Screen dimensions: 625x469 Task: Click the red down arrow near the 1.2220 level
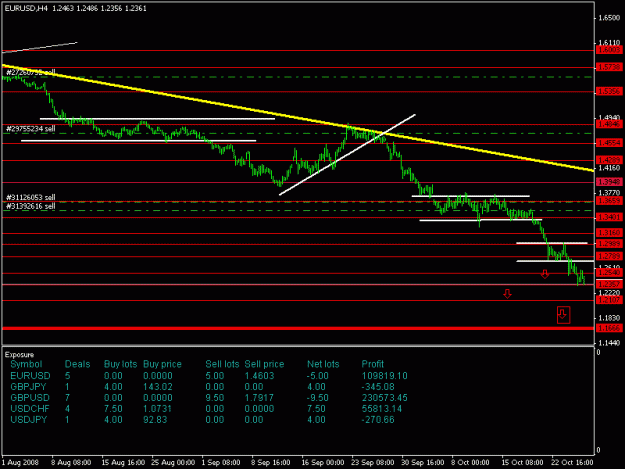[507, 294]
